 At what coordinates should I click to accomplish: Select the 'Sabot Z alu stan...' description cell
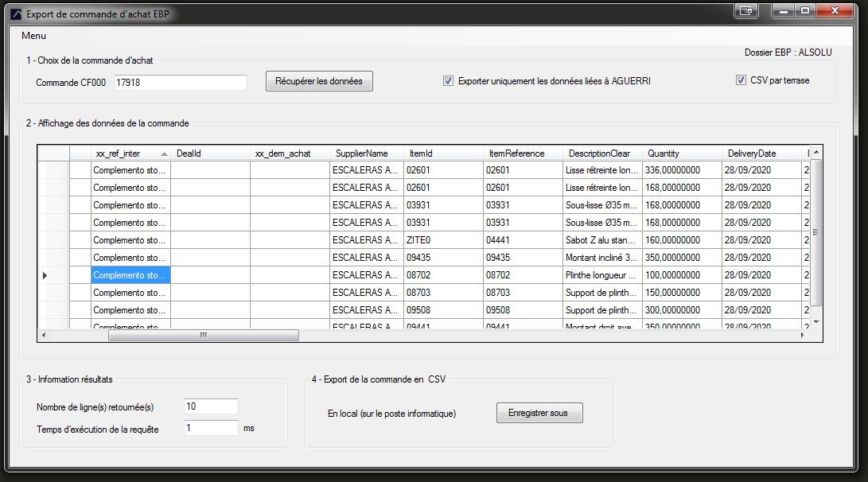(x=603, y=240)
